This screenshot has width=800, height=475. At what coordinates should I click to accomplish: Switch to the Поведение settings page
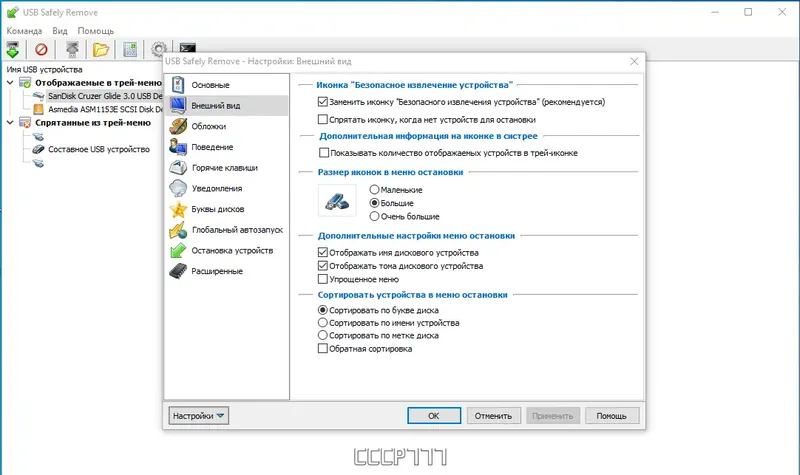(227, 147)
